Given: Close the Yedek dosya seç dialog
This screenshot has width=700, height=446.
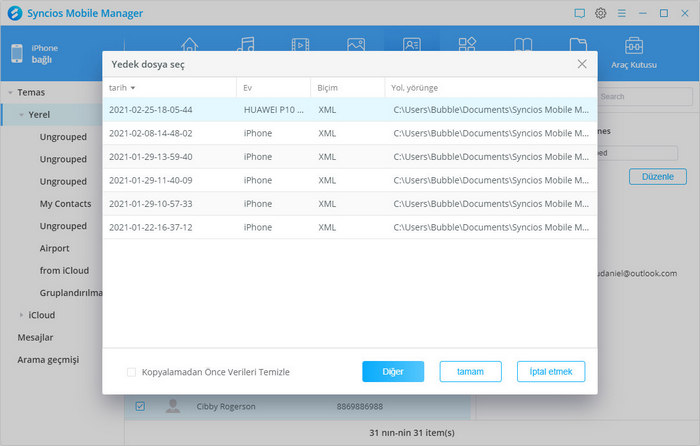Looking at the screenshot, I should (582, 64).
